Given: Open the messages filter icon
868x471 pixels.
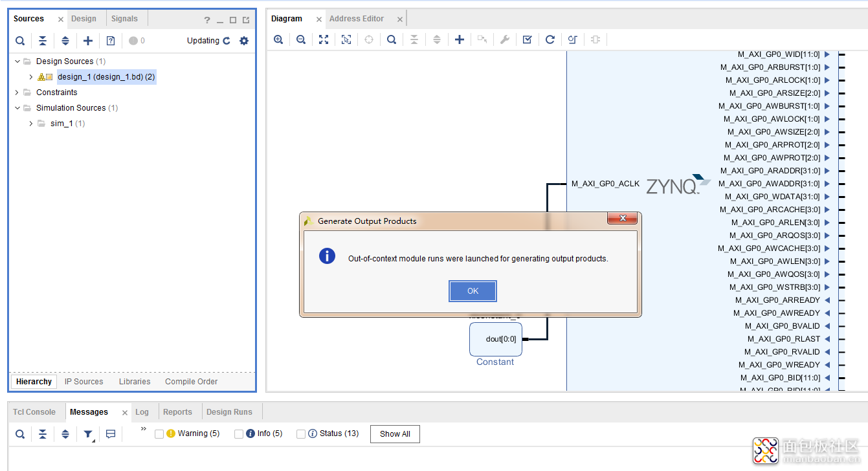Looking at the screenshot, I should (88, 434).
